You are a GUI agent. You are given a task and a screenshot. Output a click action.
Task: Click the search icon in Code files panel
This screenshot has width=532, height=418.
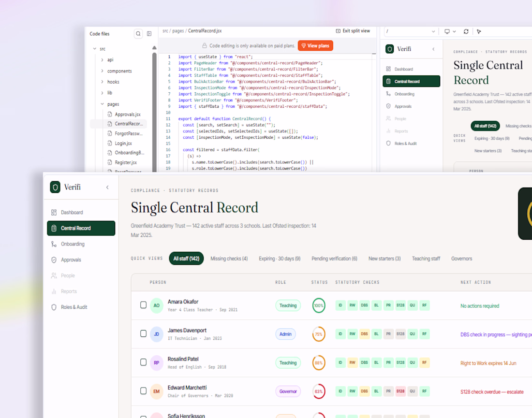[138, 33]
